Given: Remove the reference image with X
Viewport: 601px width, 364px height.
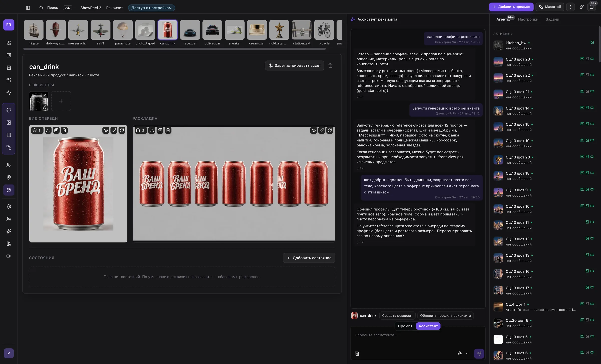Looking at the screenshot, I should (45, 95).
